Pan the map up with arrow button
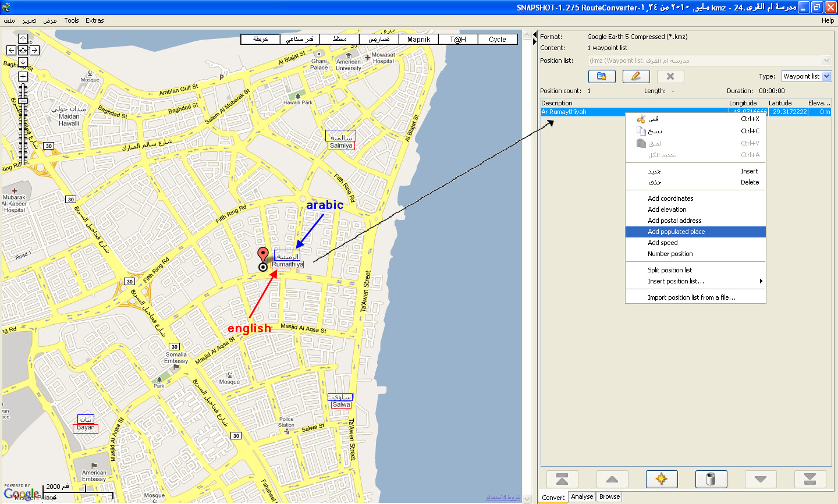Screen dimensions: 838x504 (23, 39)
